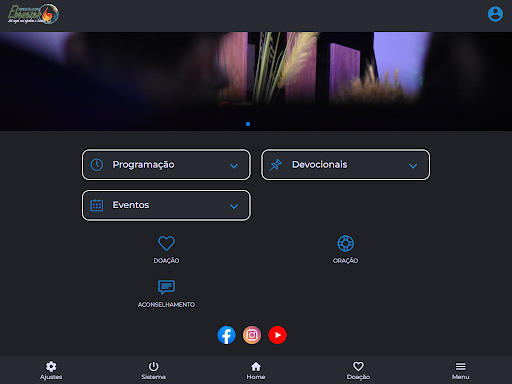Expand the Devocionais dropdown chevron

[x=413, y=166]
